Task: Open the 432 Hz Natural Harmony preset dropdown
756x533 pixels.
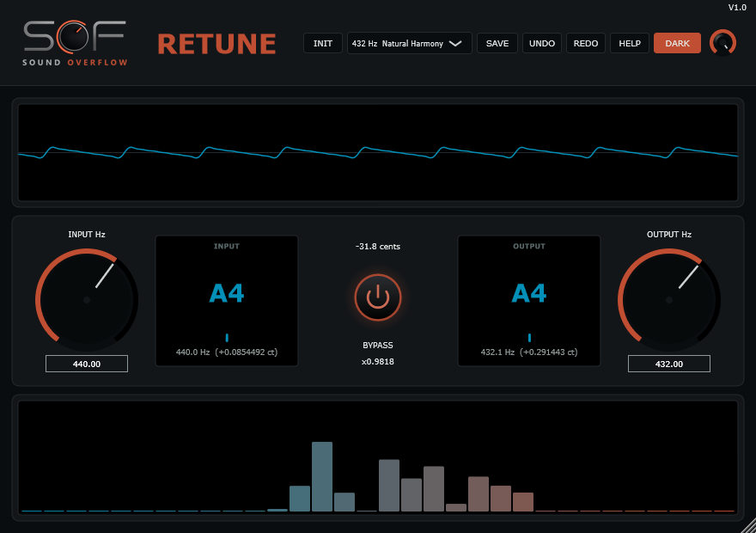Action: (x=409, y=43)
